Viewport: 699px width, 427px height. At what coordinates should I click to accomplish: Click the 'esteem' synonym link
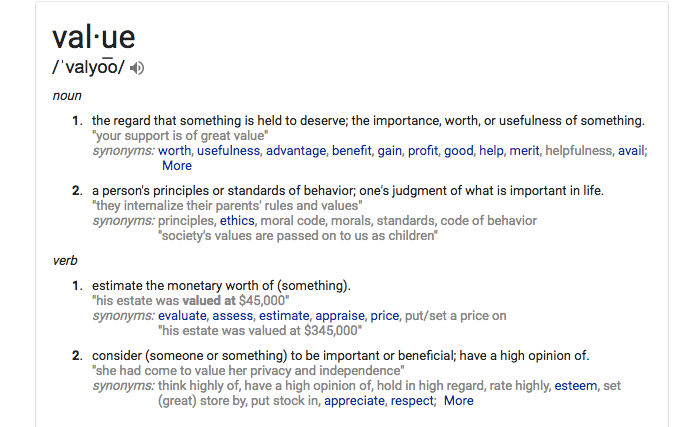pos(576,385)
